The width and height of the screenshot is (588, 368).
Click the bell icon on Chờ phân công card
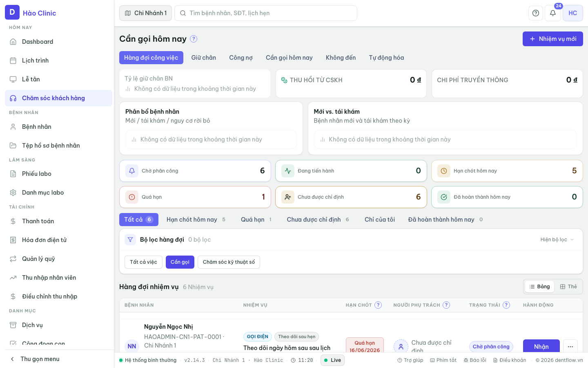click(132, 171)
